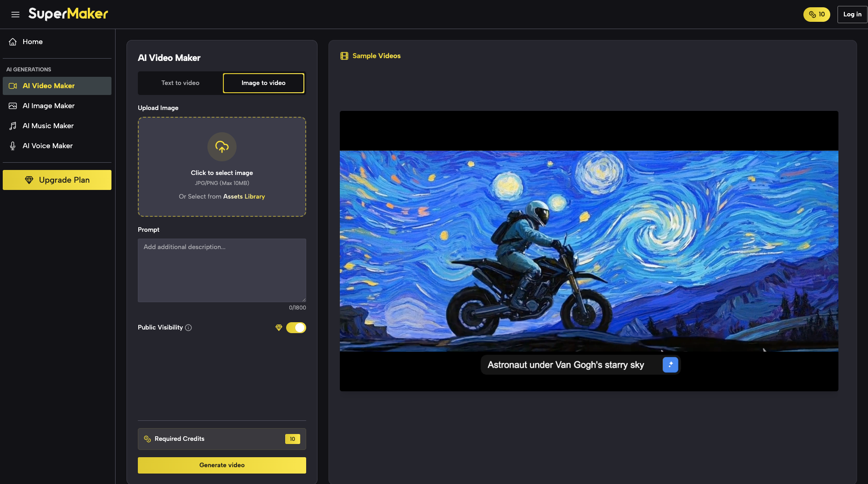Click the 'Click to select image' text
Screen dimensions: 868x484
[x=222, y=173]
